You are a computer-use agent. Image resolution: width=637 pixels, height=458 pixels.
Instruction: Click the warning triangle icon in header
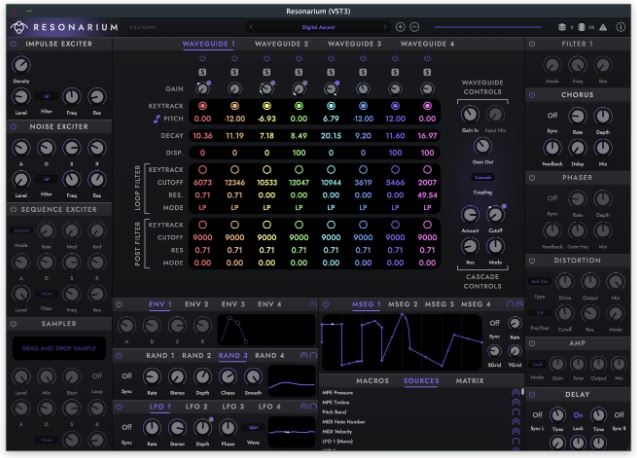(603, 27)
